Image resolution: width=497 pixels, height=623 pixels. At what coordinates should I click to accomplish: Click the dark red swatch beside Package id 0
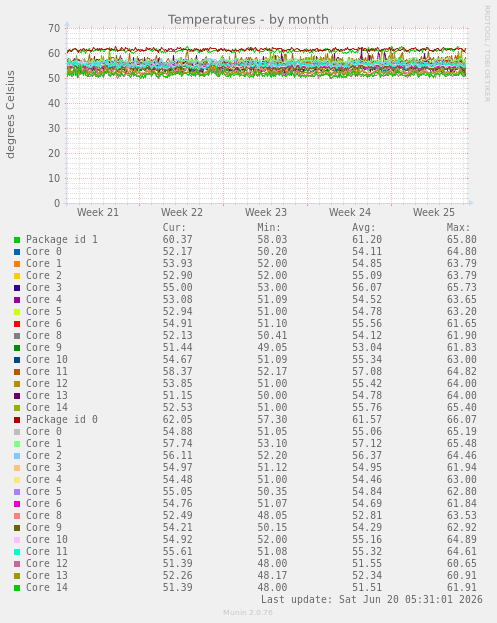[17, 420]
